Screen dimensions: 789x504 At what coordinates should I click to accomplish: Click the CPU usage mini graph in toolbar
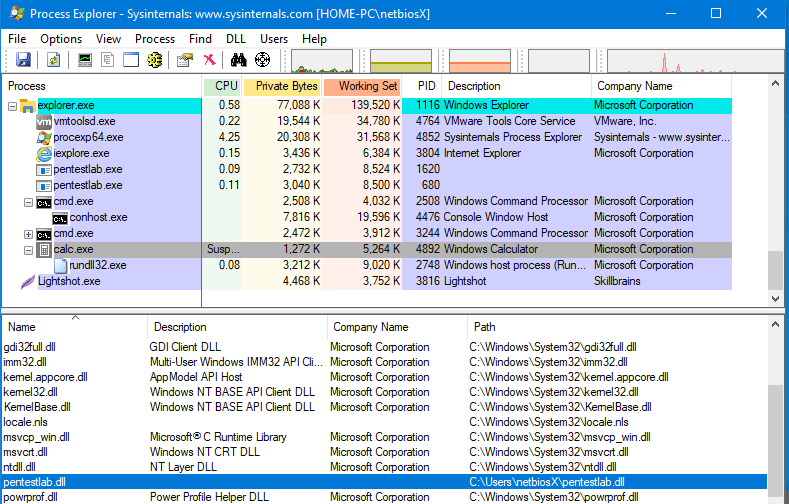click(321, 61)
